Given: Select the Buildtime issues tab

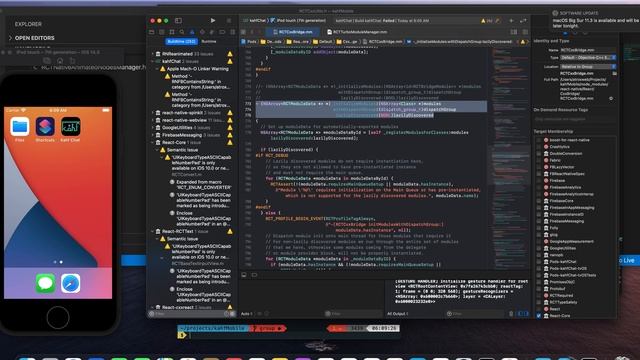Looking at the screenshot, I should point(181,42).
